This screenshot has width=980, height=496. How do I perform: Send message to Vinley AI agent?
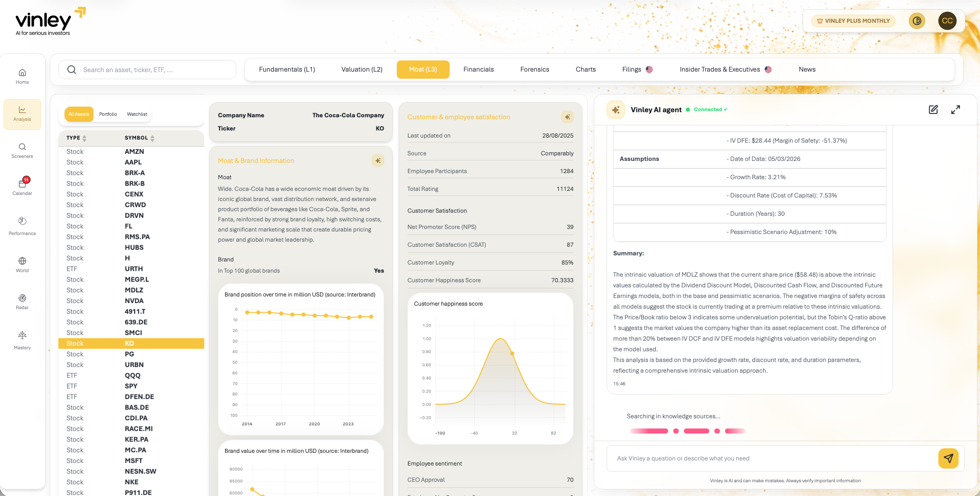948,458
